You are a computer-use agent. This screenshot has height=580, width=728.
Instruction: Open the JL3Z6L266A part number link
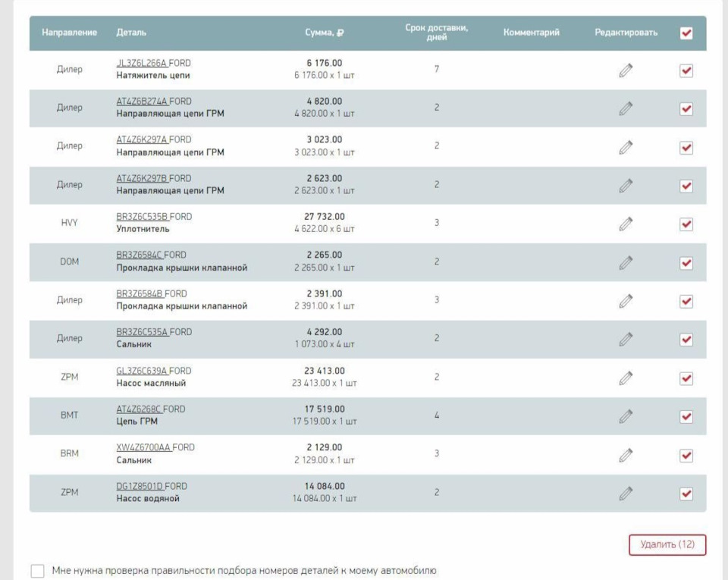(142, 63)
